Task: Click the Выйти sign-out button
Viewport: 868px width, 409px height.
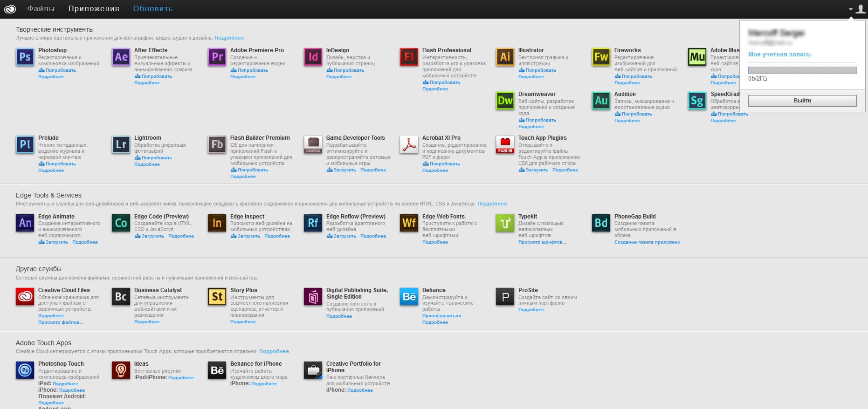Action: point(802,101)
